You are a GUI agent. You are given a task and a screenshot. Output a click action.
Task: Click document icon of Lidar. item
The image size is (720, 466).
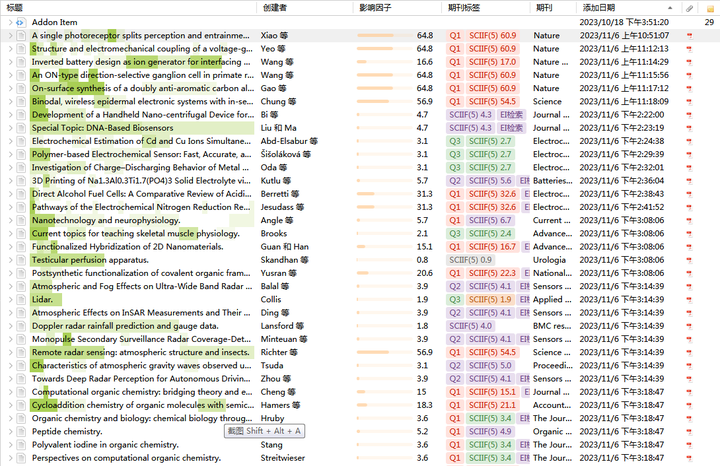(x=21, y=300)
